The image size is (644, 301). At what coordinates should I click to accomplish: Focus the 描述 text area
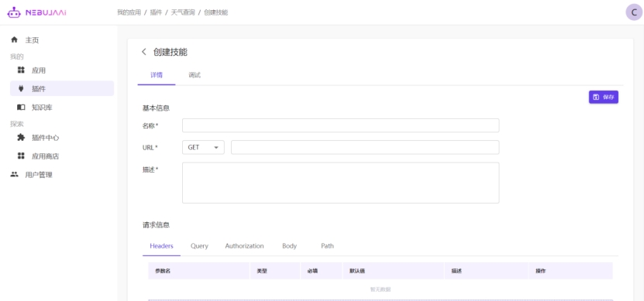click(x=340, y=183)
